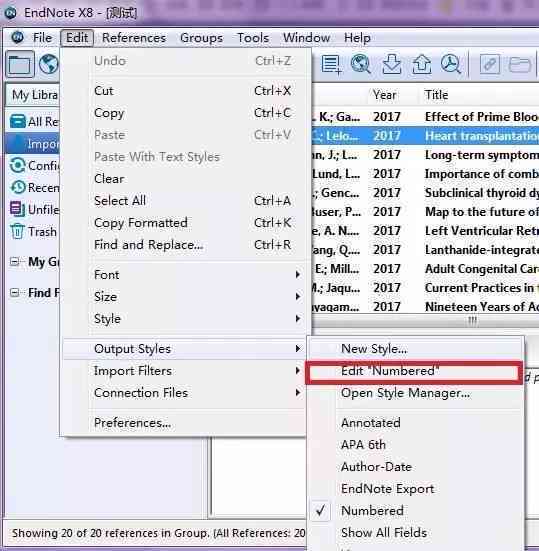
Task: Open the Tools menu
Action: 253,38
